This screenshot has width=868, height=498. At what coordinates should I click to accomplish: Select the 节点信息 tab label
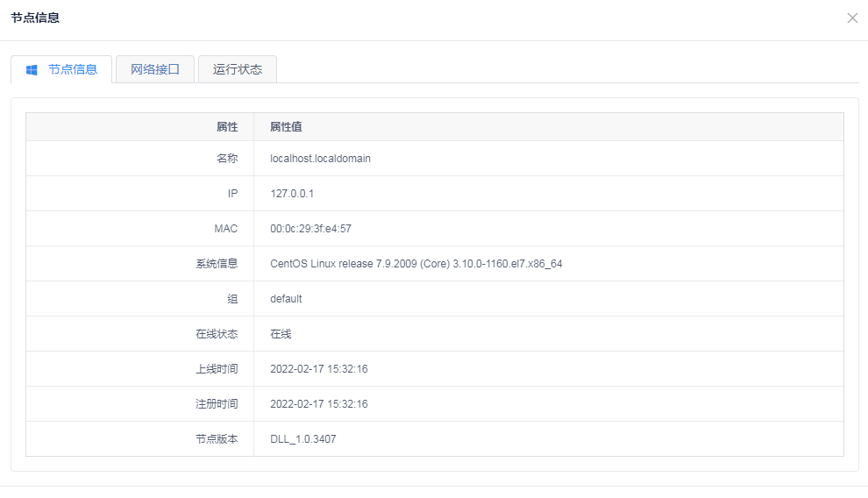coord(73,69)
